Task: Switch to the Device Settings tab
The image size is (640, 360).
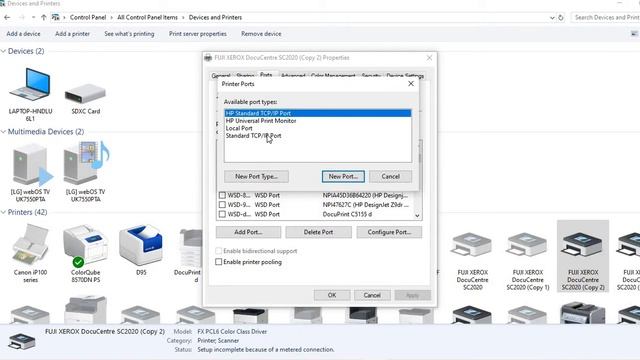Action: (x=405, y=76)
